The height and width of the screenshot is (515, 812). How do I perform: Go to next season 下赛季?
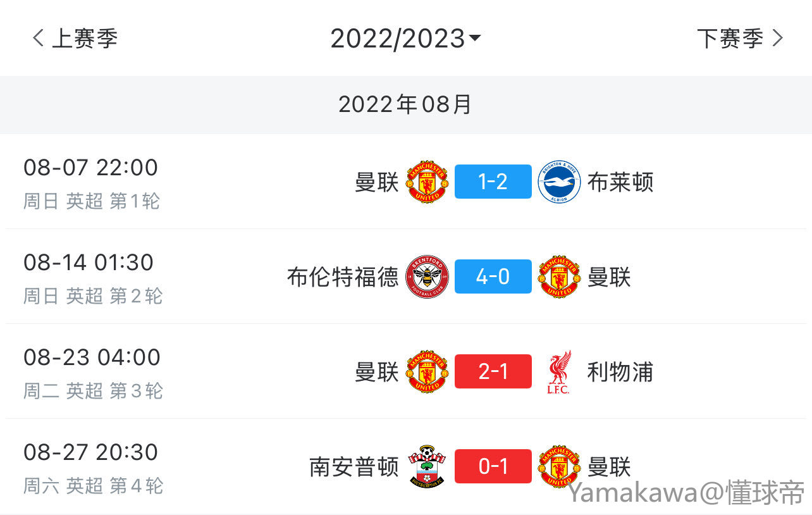(741, 39)
